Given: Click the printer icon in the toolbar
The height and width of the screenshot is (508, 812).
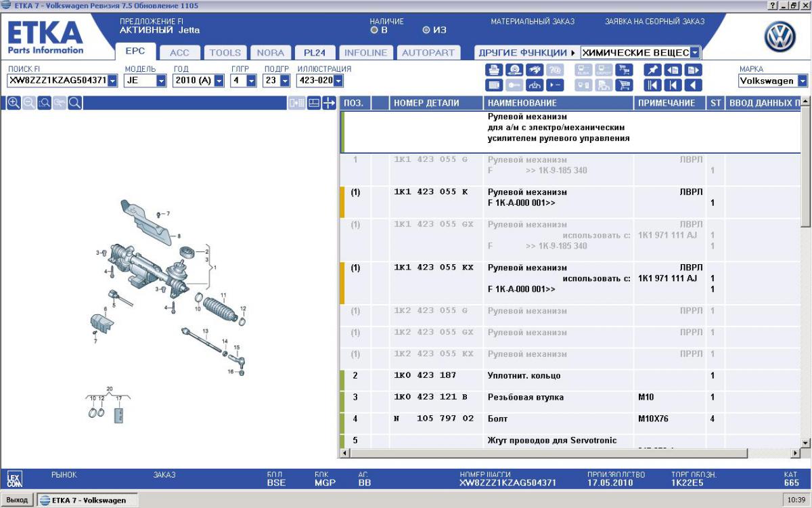Looking at the screenshot, I should (x=494, y=70).
